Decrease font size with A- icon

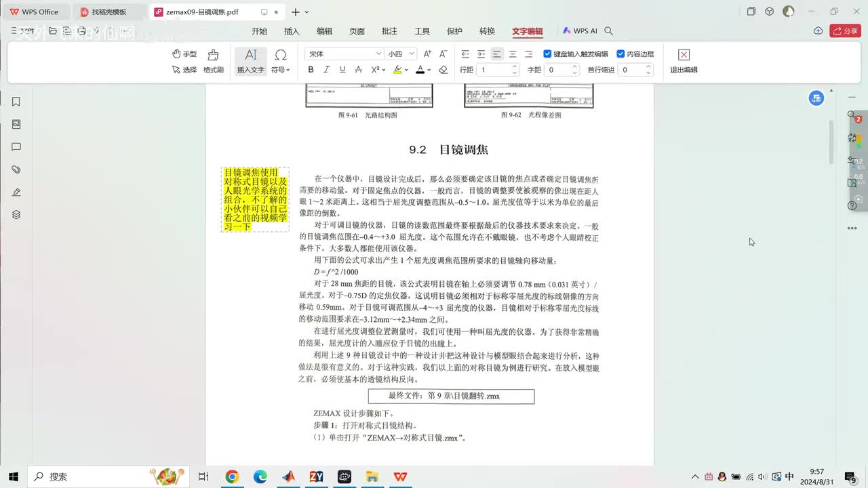(x=443, y=54)
